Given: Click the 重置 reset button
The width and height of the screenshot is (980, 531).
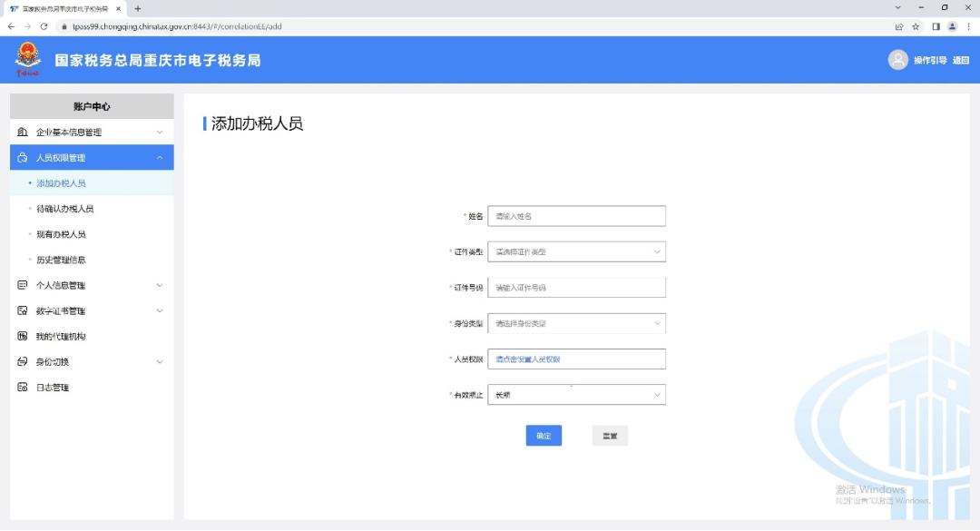Looking at the screenshot, I should point(610,436).
